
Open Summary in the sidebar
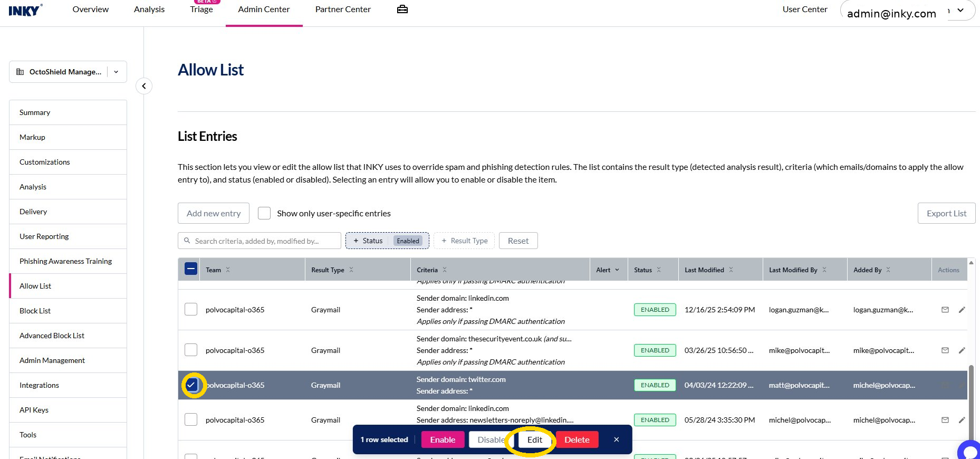pos(68,112)
